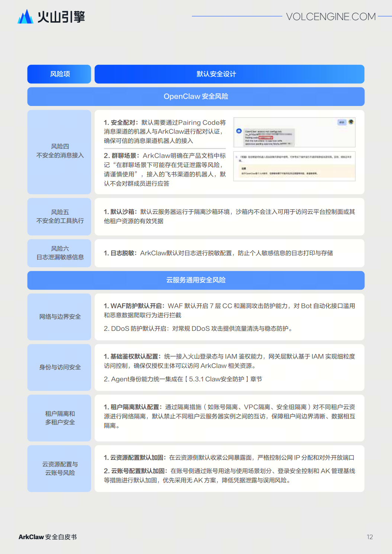
Task: Open the pairing code chat thumbnail
Action: (x=295, y=132)
